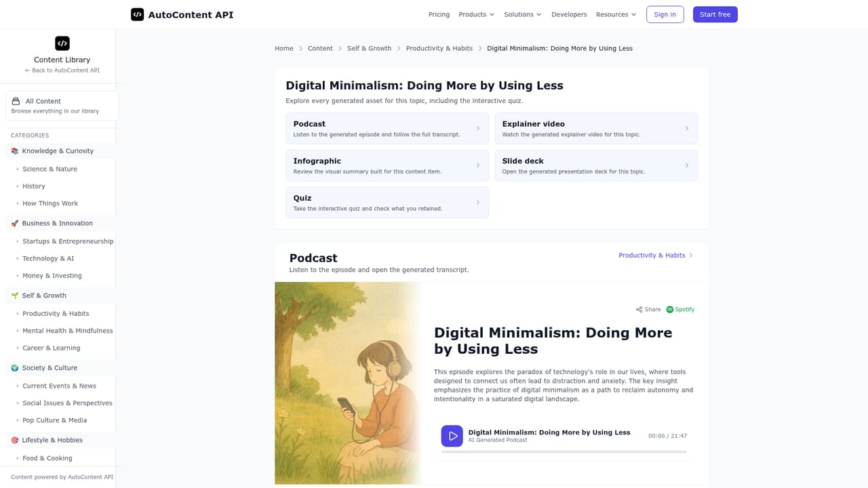Click the arrow on the Infographic card
Image resolution: width=868 pixels, height=488 pixels.
pyautogui.click(x=478, y=165)
